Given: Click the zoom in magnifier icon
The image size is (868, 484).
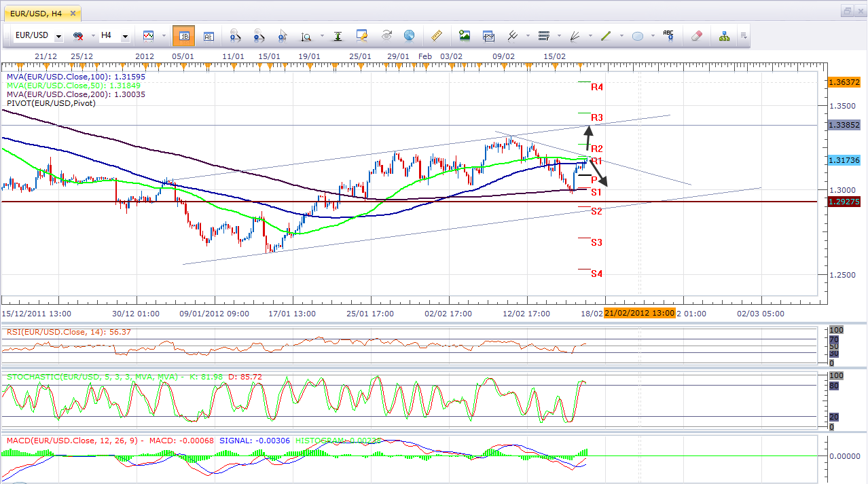Looking at the screenshot, I should coord(236,36).
